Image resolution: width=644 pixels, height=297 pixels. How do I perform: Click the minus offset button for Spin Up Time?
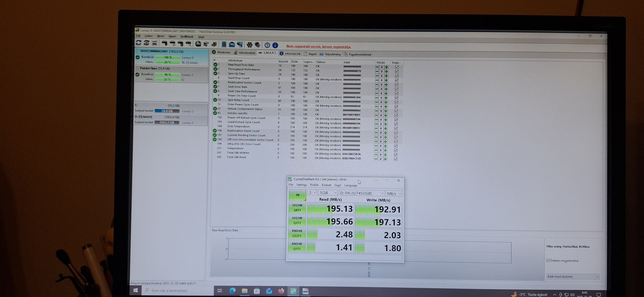point(377,76)
